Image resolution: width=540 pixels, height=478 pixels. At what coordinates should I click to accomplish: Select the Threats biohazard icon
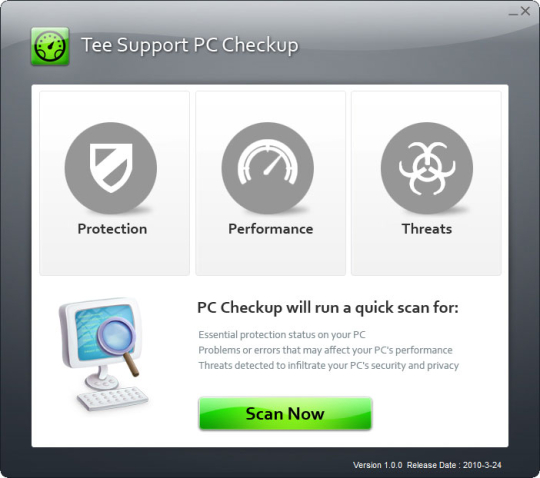(427, 168)
